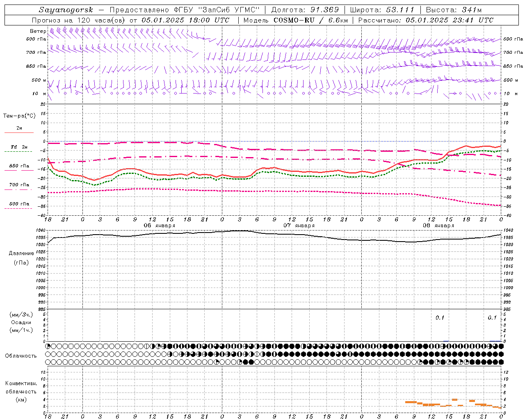Click the "Конвективн." convective cloud label
Viewport: 525px width, 420px height.
[21, 383]
